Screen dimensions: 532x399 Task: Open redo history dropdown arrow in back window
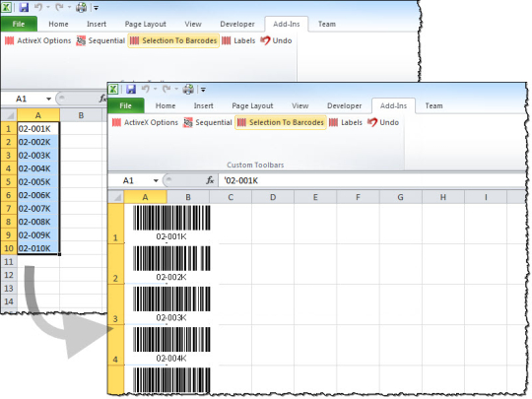click(69, 7)
